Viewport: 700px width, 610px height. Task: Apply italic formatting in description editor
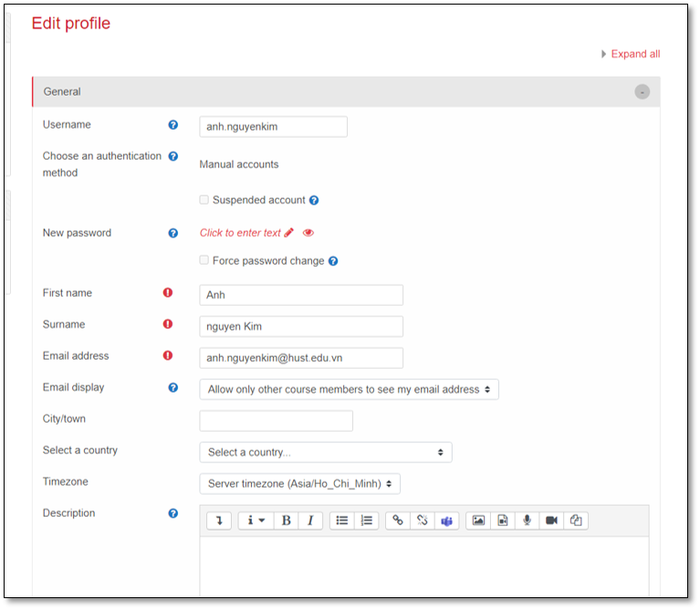coord(310,521)
